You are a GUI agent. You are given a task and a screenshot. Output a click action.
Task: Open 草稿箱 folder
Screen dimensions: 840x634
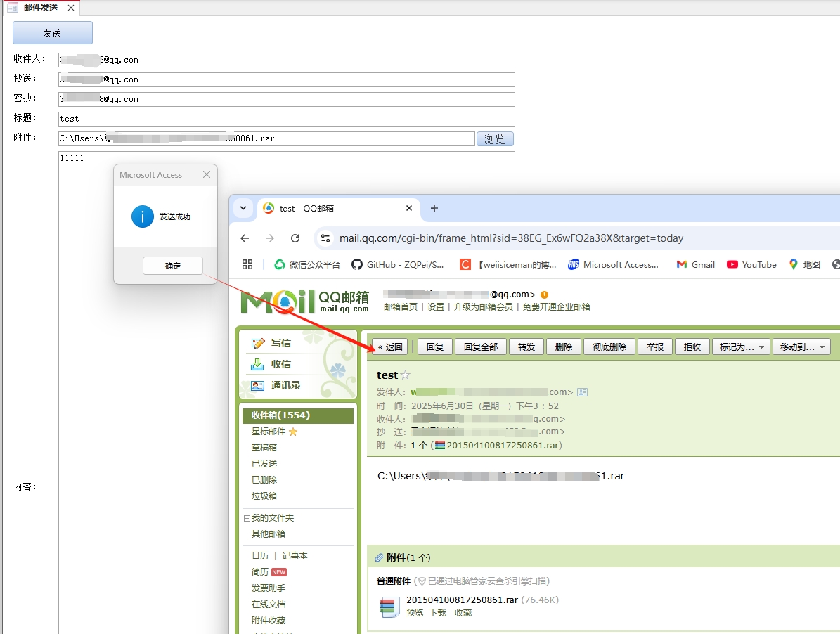(x=264, y=448)
